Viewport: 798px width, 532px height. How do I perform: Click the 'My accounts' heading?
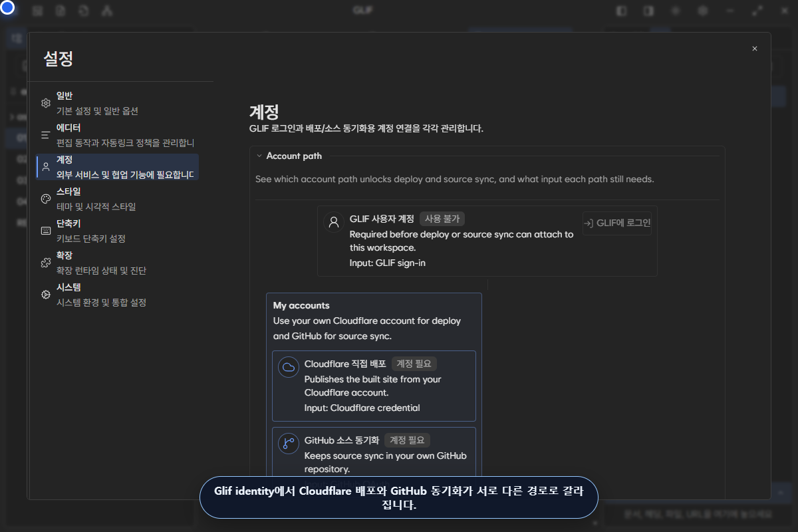[301, 306]
